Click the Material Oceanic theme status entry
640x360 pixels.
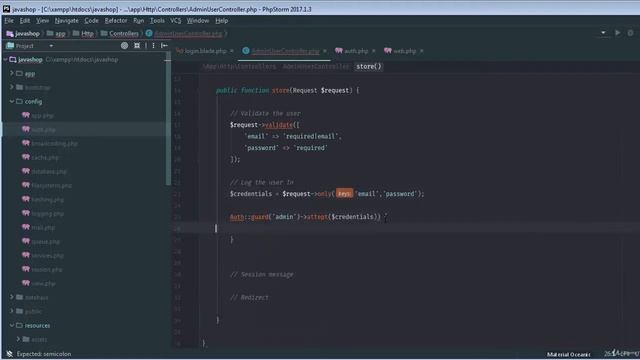(x=569, y=354)
